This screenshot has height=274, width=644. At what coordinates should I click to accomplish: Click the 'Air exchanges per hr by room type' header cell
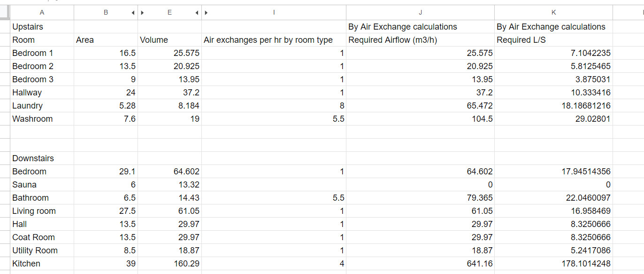(x=274, y=40)
